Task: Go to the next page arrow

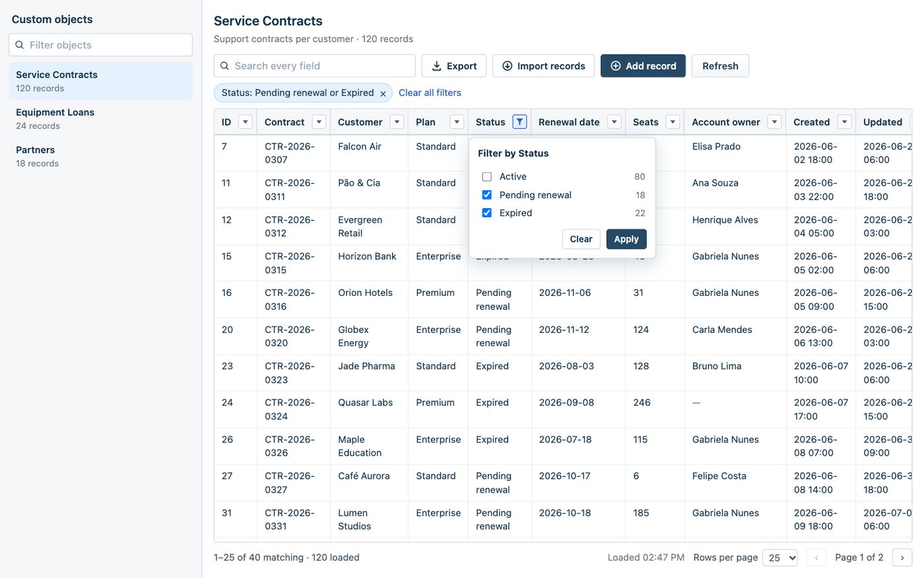Action: pyautogui.click(x=902, y=558)
